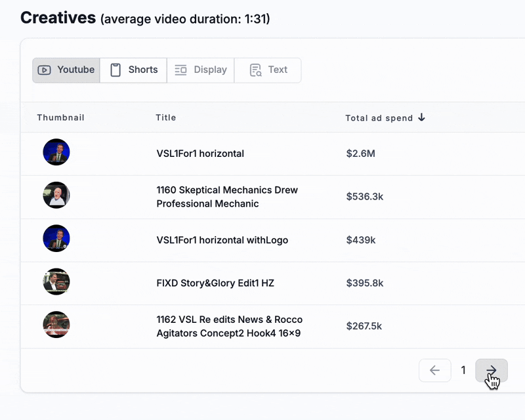This screenshot has width=525, height=420.
Task: Open the 1160 Skeptical Mechanics Drew thumbnail
Action: [56, 195]
